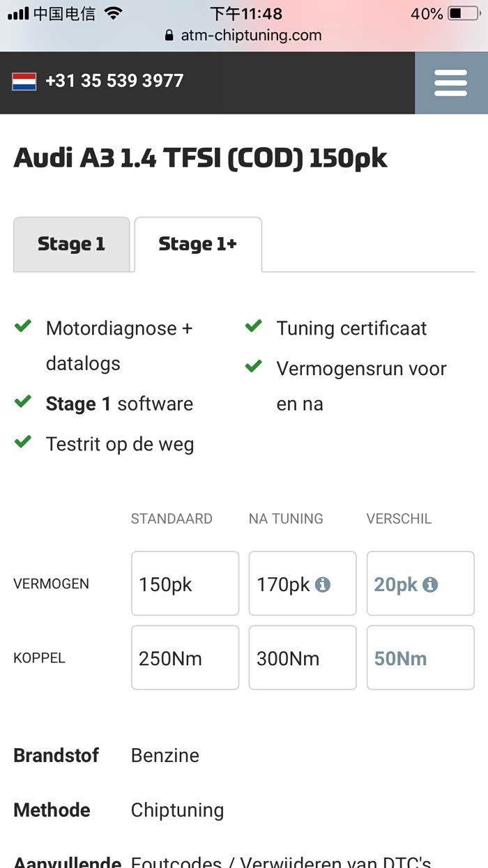Switch to the Stage 1 tab

click(x=71, y=244)
